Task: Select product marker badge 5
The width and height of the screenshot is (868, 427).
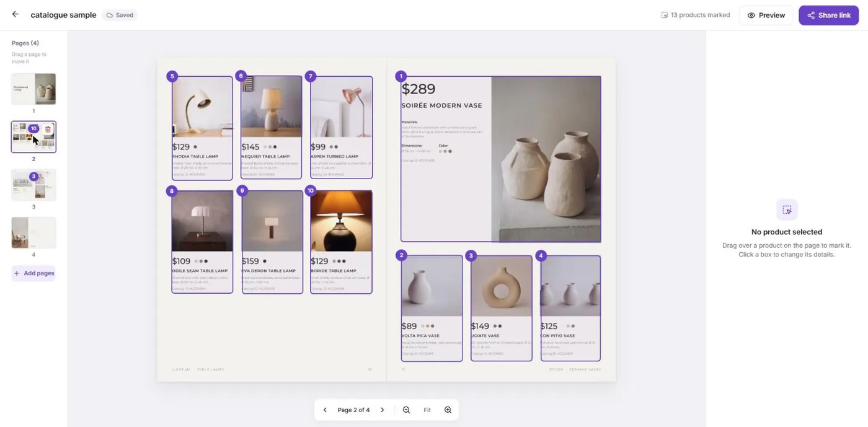Action: coord(172,76)
